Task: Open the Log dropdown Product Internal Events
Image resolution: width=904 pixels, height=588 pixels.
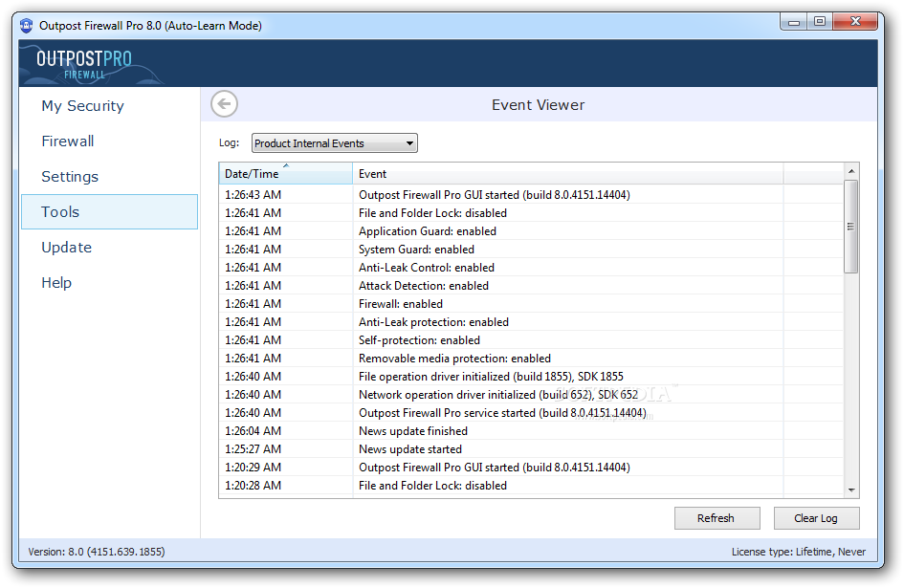Action: coord(335,143)
